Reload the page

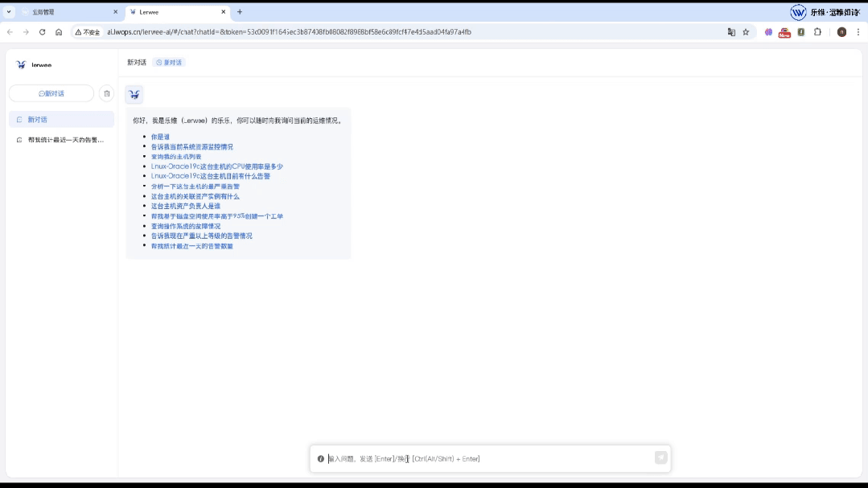pyautogui.click(x=42, y=32)
